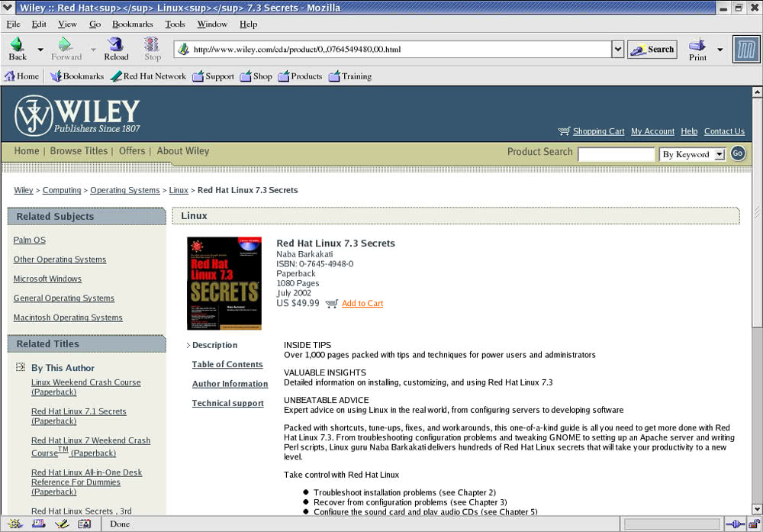Open the Technical support link
Screen dimensions: 763x532
[227, 403]
